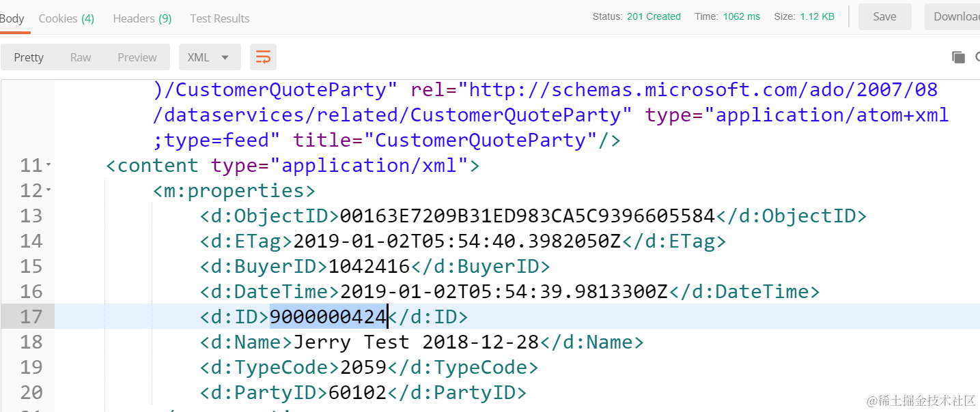This screenshot has width=980, height=412.
Task: Click line number 20 in gutter
Action: (31, 393)
